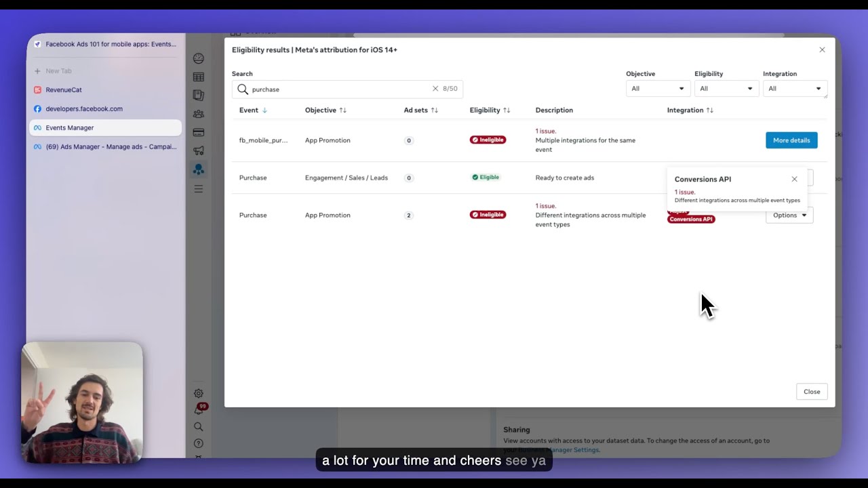Click the sidebar search magnifier icon

pyautogui.click(x=199, y=427)
